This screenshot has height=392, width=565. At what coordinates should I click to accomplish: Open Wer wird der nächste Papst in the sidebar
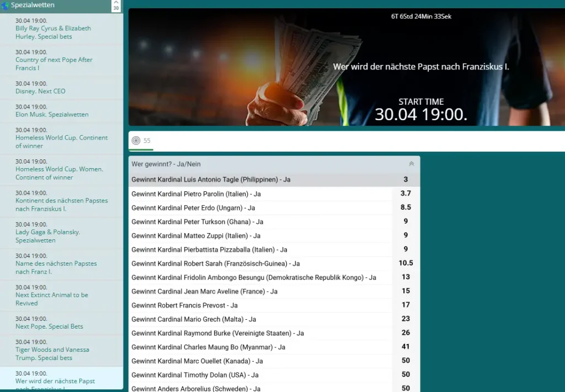click(61, 379)
